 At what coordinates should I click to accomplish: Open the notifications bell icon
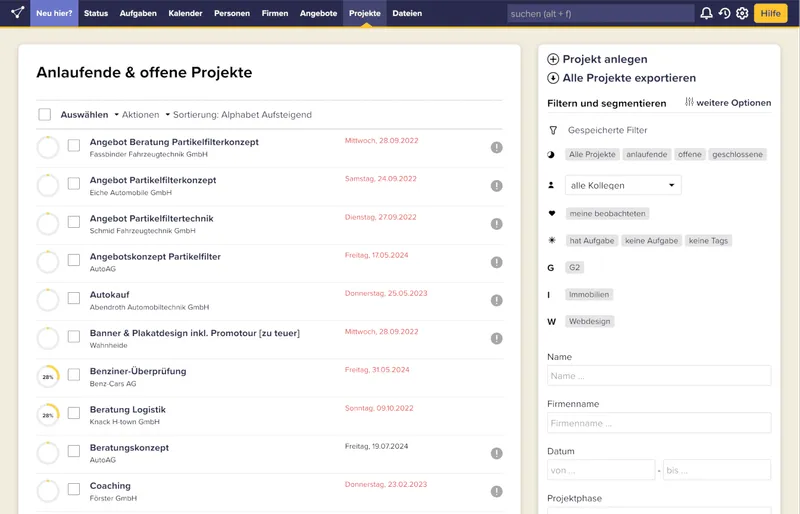tap(706, 13)
